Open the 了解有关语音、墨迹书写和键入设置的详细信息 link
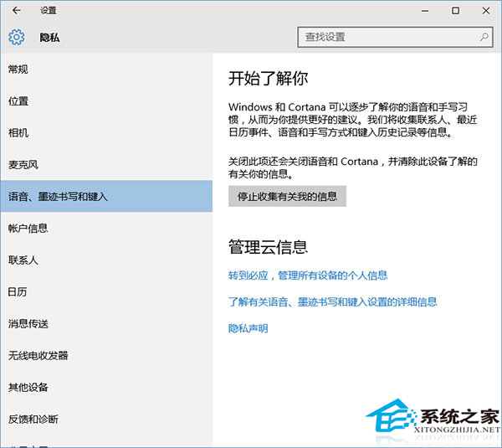 pos(333,301)
